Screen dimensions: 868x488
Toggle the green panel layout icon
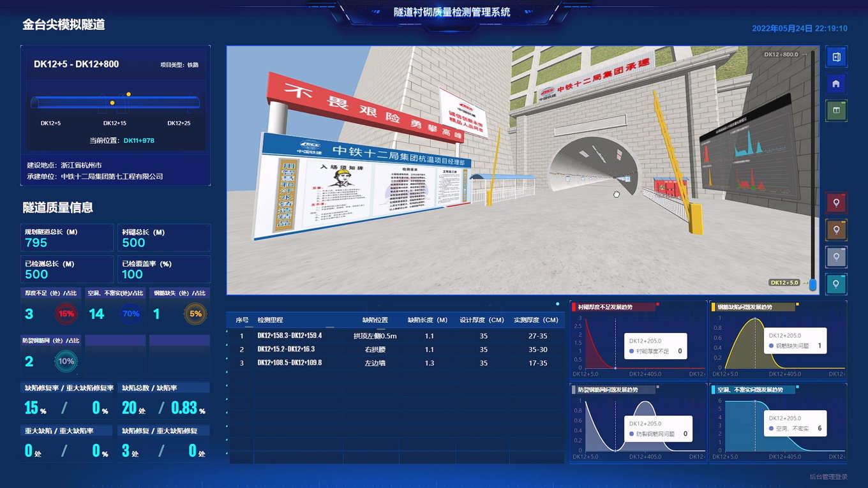(x=836, y=110)
